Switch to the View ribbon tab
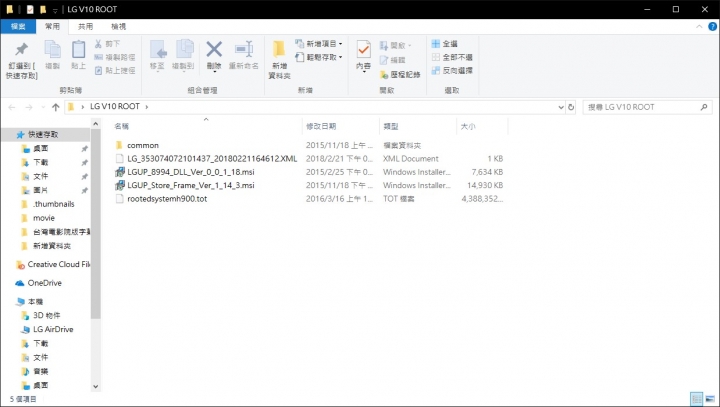Viewport: 720px width, 407px height. pyautogui.click(x=118, y=26)
